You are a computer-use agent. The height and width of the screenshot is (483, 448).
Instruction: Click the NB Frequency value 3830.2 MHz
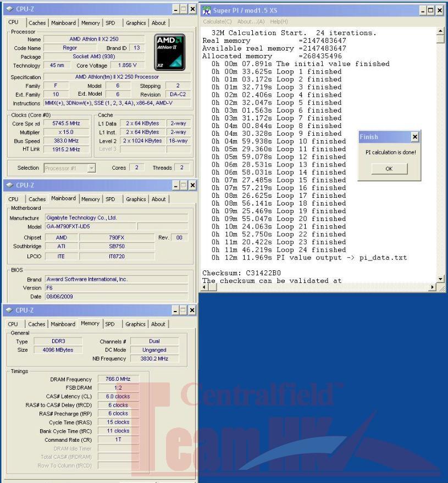click(x=154, y=359)
